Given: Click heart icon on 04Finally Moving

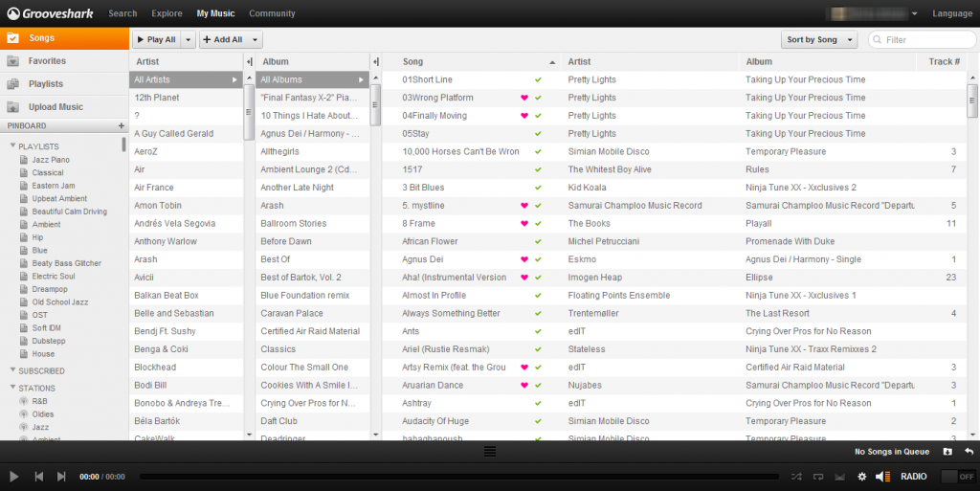Looking at the screenshot, I should tap(524, 116).
